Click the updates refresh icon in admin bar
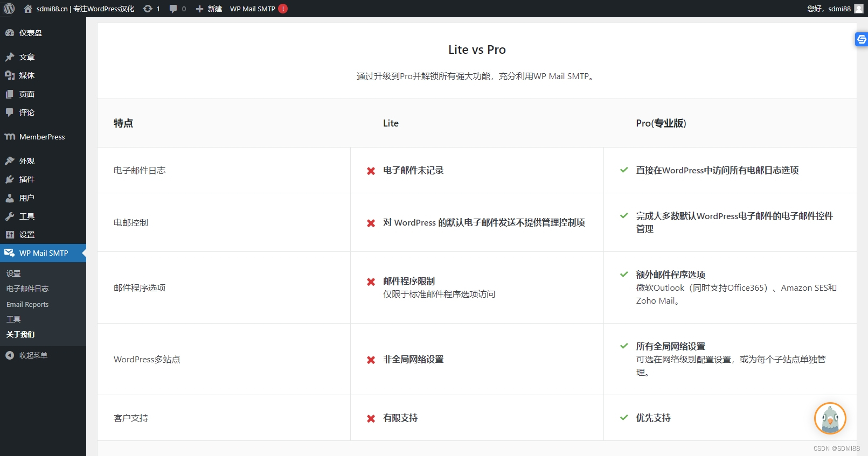The image size is (868, 456). pos(148,9)
